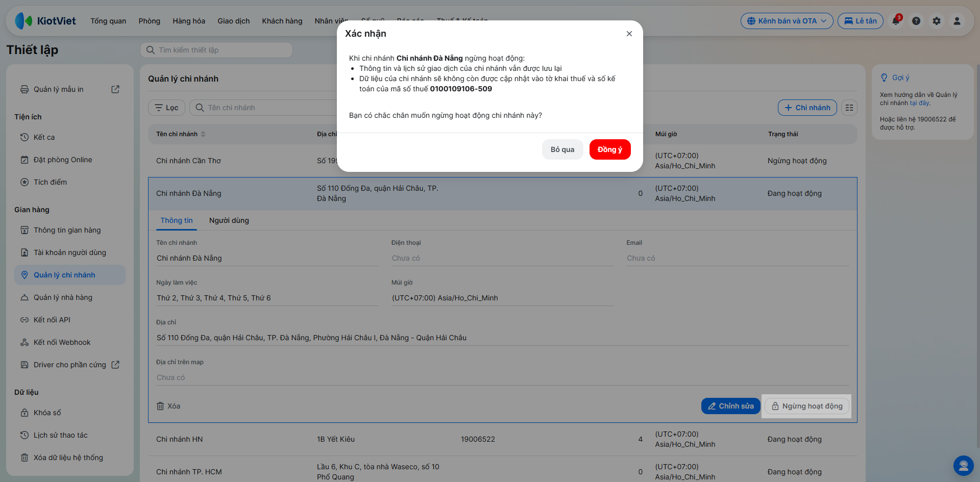980x482 pixels.
Task: Open the Khách hàng menu
Action: pos(282,21)
